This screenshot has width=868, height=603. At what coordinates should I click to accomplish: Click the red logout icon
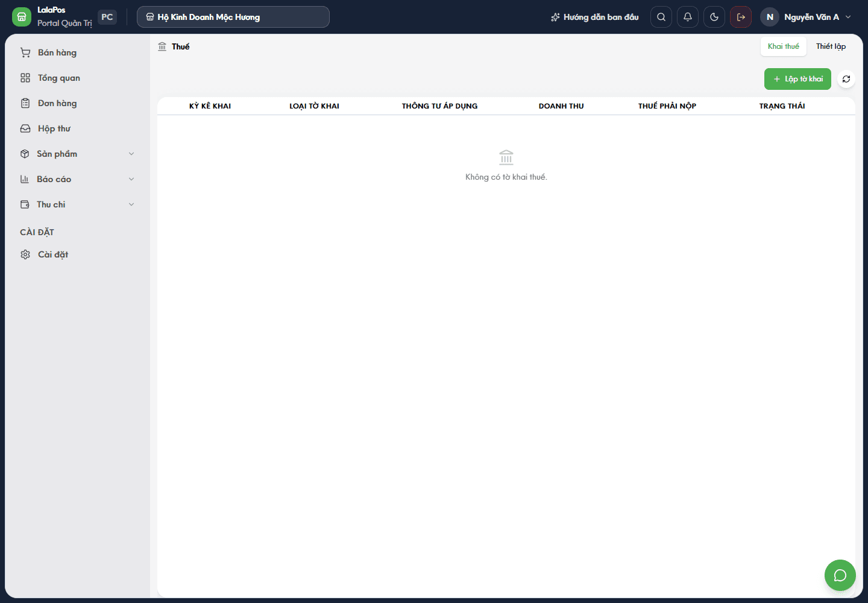[741, 17]
